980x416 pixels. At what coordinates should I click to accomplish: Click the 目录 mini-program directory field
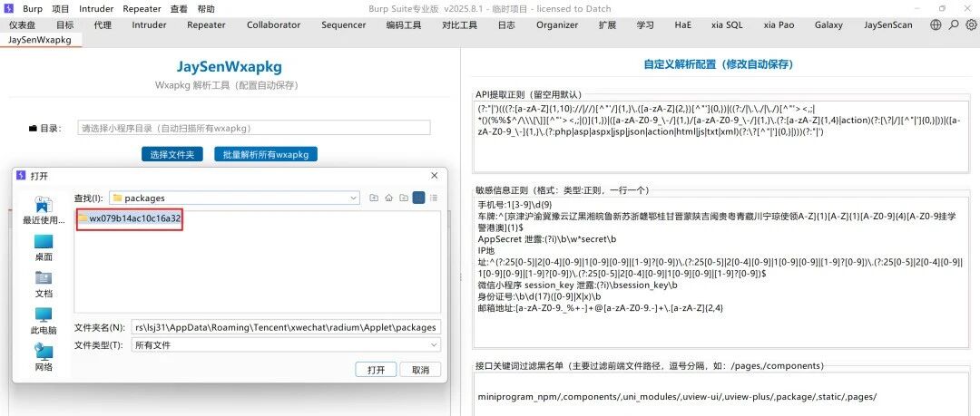pos(254,128)
